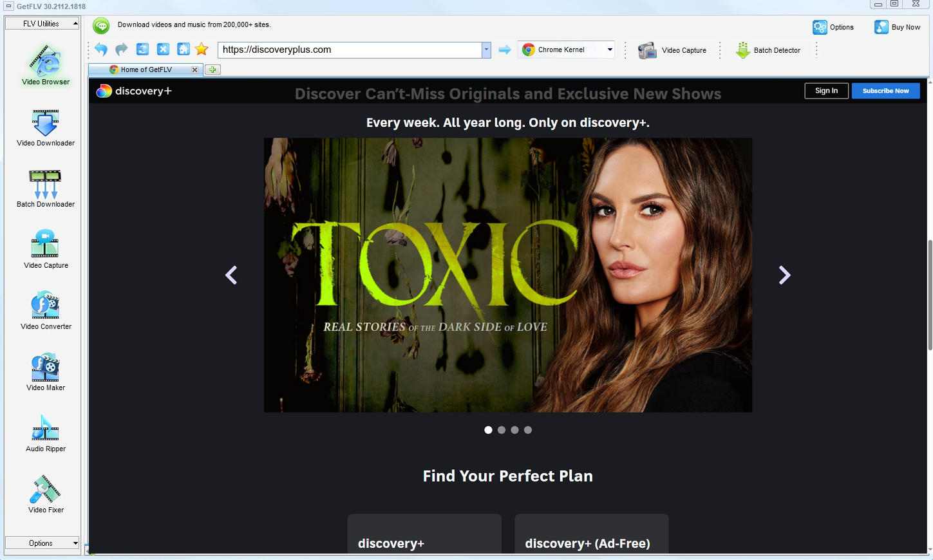Click the green chat bubble icon

click(101, 26)
